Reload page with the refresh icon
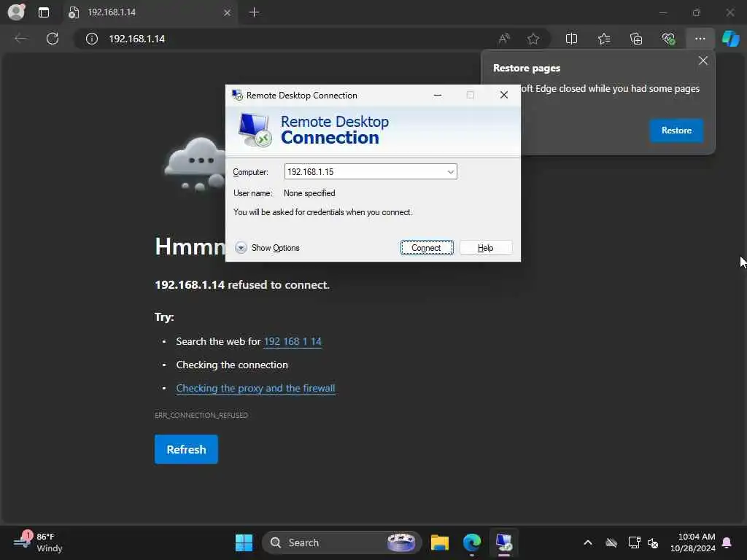This screenshot has height=560, width=747. (x=53, y=39)
